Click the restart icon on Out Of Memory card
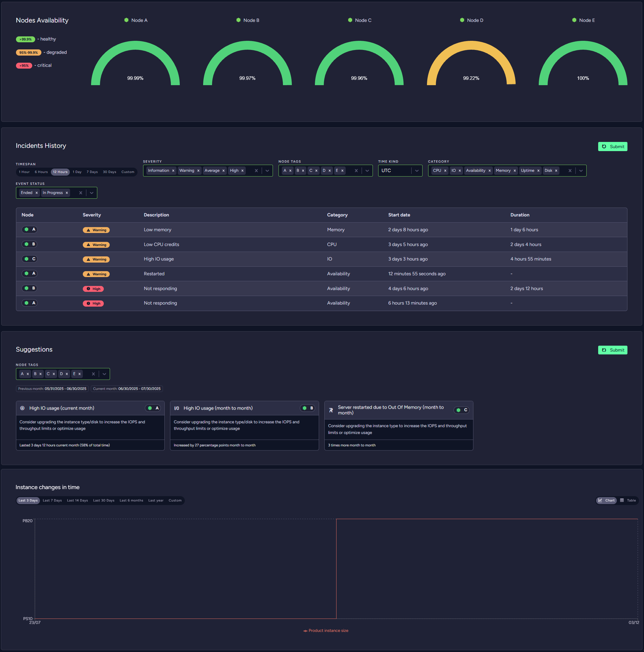 point(331,410)
